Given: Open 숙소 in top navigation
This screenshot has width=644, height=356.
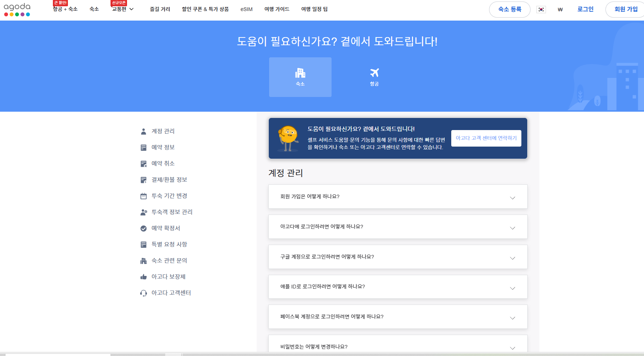Looking at the screenshot, I should (x=94, y=9).
